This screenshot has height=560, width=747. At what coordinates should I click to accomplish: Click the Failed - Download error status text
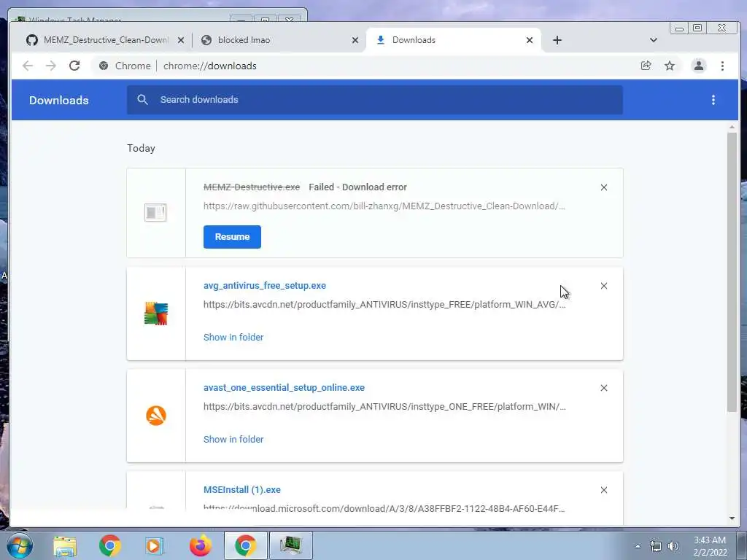tap(357, 187)
